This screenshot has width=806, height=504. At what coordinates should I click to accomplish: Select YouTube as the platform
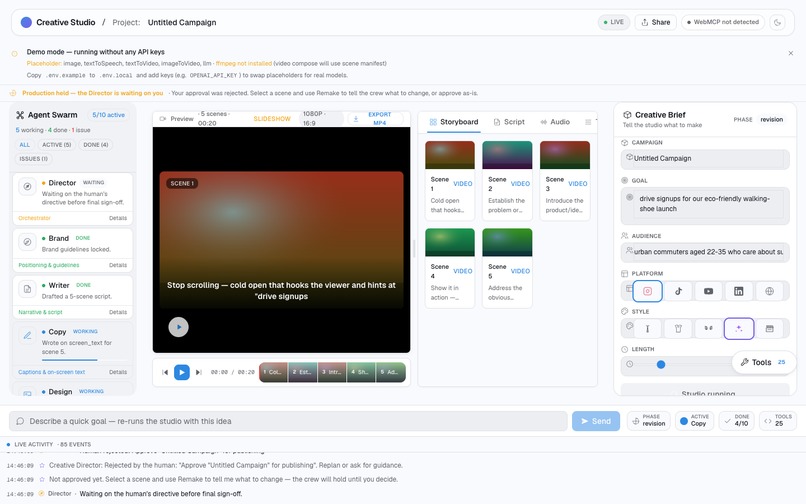click(x=708, y=291)
